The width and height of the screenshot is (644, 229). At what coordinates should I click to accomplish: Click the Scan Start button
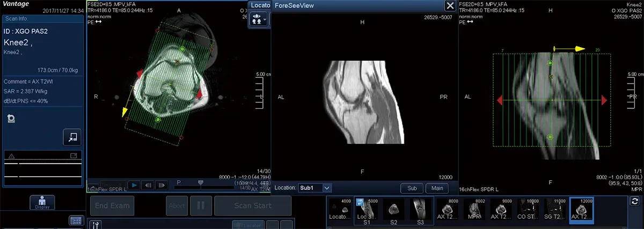(x=253, y=205)
